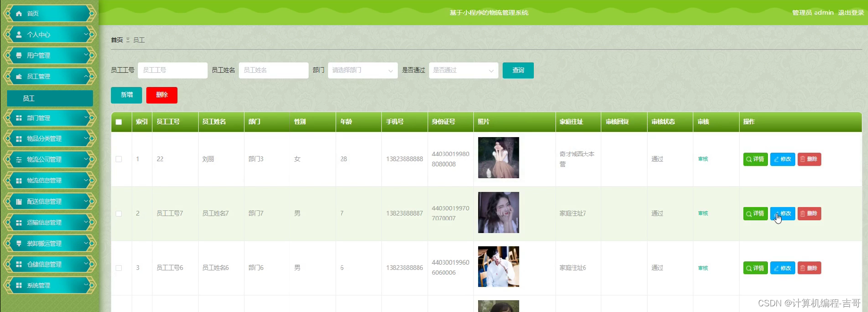This screenshot has width=868, height=312.
Task: Open 配送信息管理 menu
Action: tap(50, 201)
